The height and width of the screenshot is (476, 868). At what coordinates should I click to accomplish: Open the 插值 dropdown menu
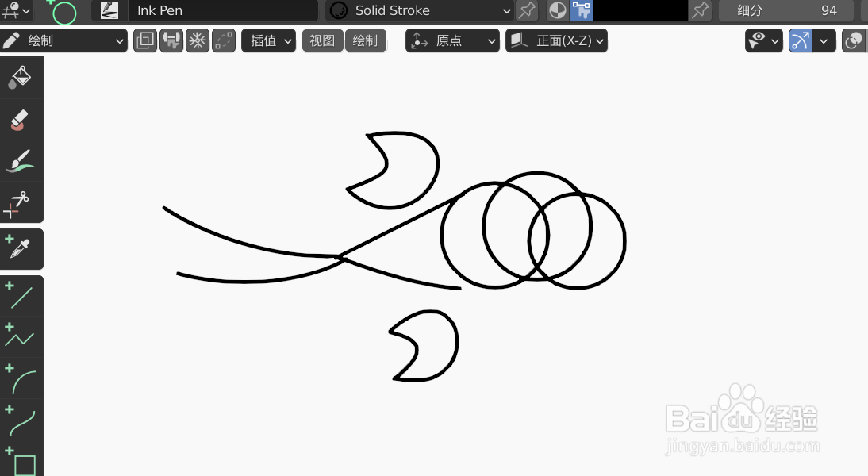(x=269, y=41)
